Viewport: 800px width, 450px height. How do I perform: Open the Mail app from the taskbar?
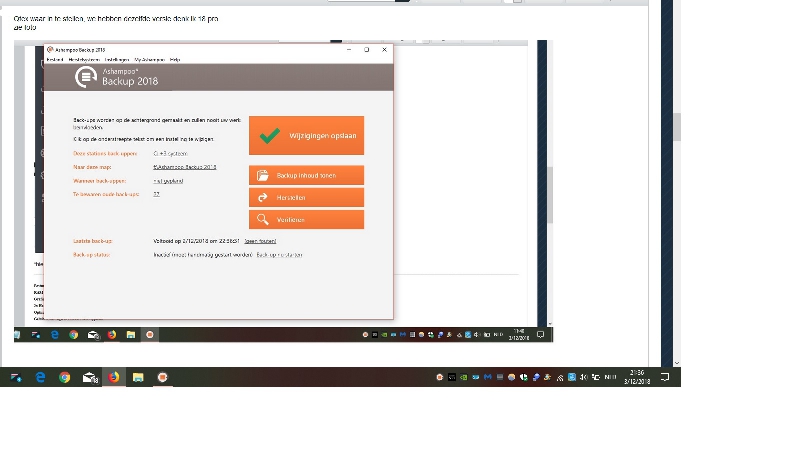pyautogui.click(x=89, y=377)
